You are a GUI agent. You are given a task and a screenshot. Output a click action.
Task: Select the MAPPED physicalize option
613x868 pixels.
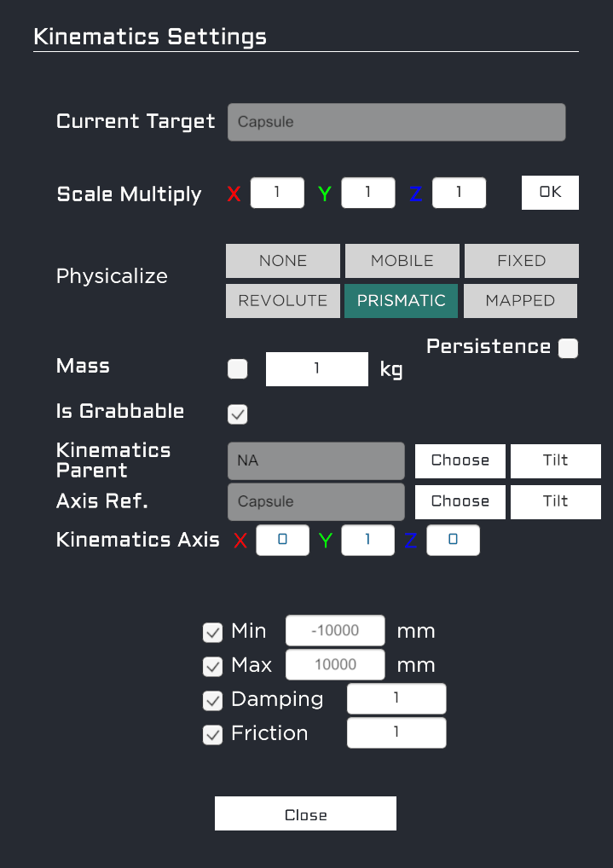point(520,300)
